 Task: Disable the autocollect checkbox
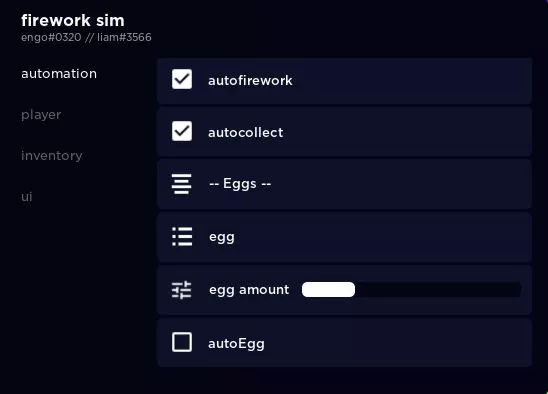182,131
